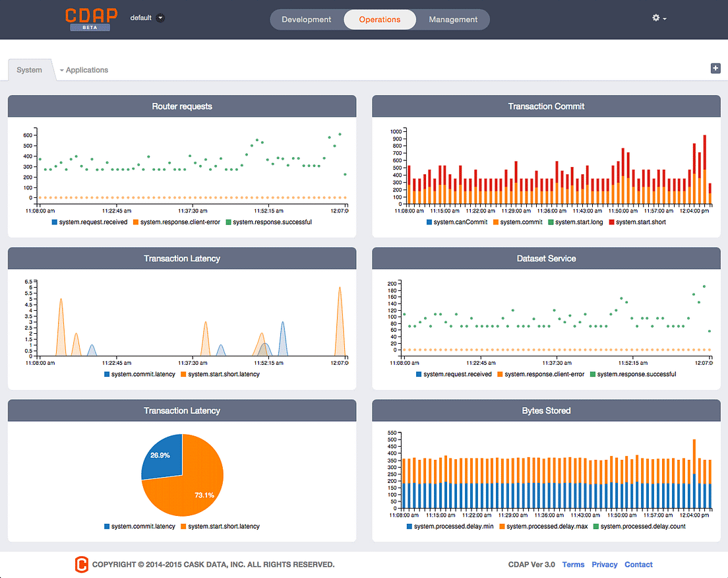Switch to the Development tab
This screenshot has width=728, height=578.
(x=307, y=20)
